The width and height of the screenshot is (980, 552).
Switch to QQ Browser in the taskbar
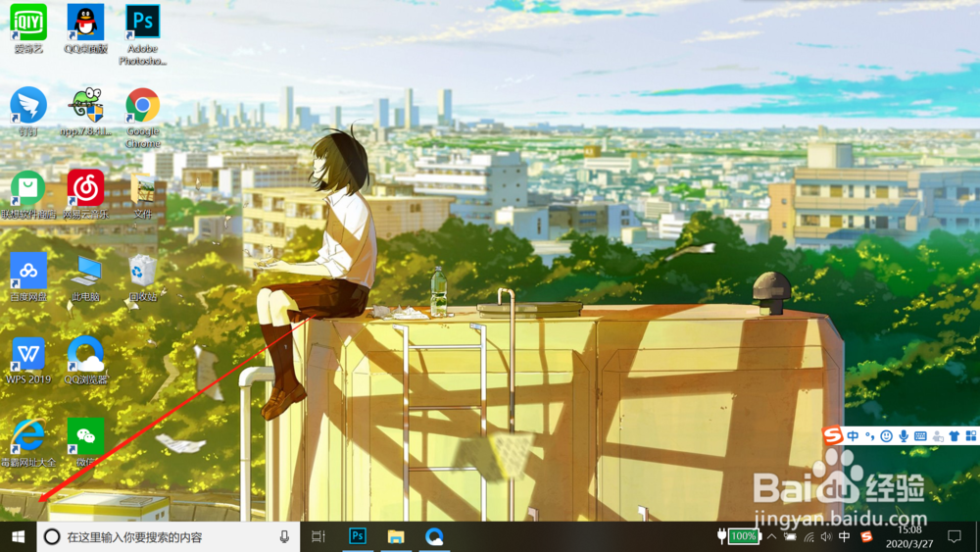tap(434, 537)
